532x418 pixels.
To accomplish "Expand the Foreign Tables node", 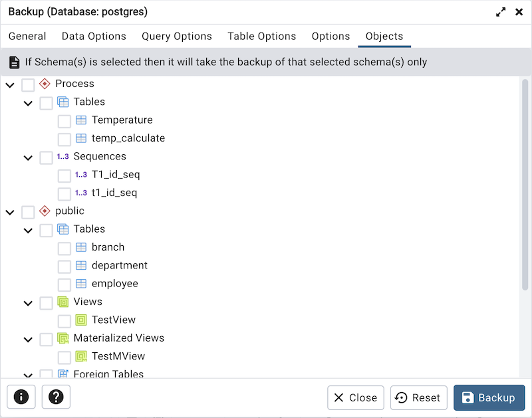I will (28, 374).
